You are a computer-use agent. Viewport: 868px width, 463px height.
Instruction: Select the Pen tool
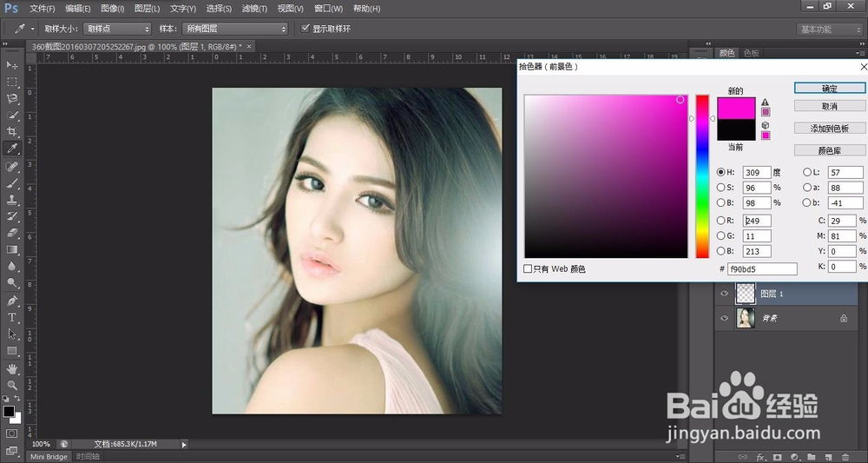point(11,301)
